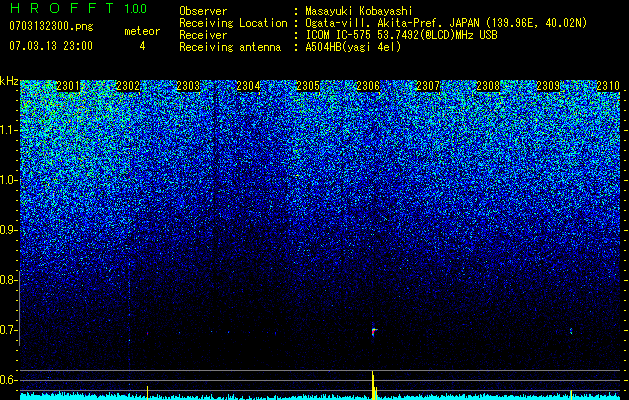Click the faint meteor echo near 2309

point(571,331)
